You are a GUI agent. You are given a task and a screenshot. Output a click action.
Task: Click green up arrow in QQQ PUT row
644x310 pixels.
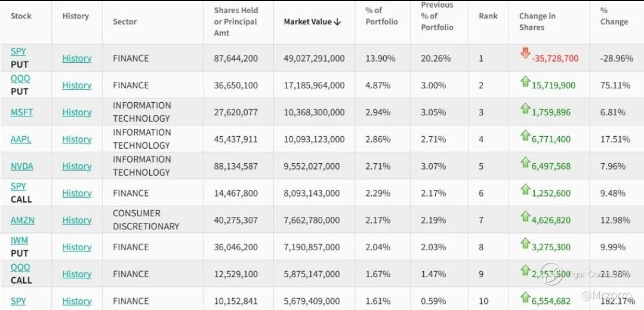click(x=525, y=81)
